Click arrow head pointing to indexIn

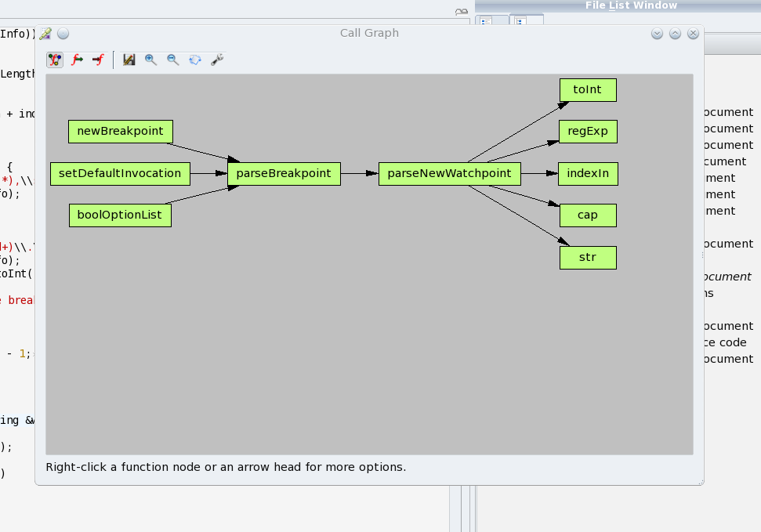point(552,173)
